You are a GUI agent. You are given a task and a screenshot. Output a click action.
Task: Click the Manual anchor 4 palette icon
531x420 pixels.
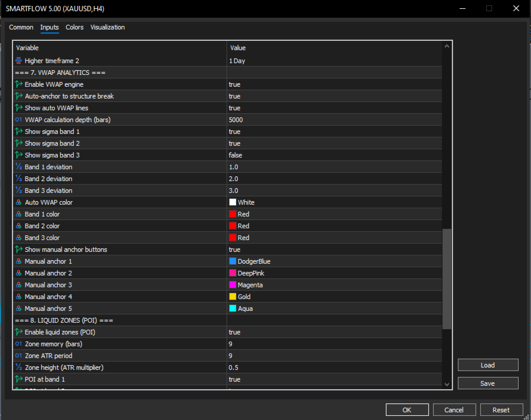19,297
